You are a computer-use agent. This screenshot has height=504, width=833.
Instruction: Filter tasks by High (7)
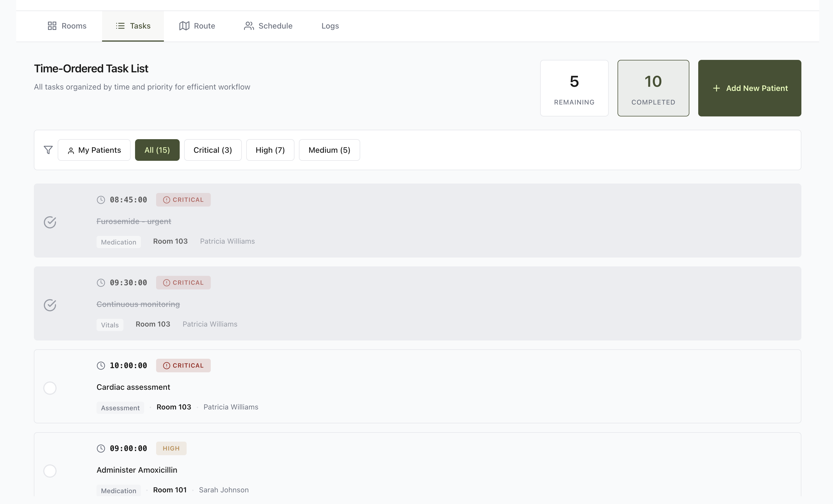(x=270, y=150)
